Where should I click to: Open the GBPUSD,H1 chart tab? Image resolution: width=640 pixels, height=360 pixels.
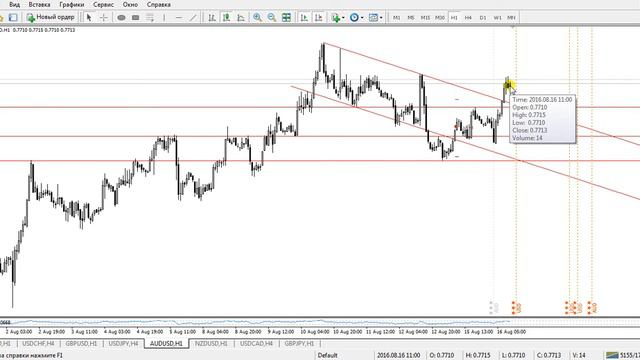(x=81, y=344)
